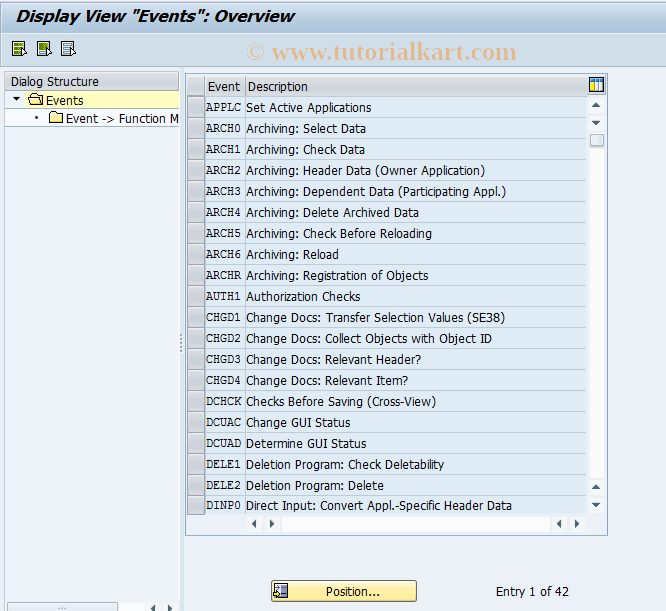
Task: Click the Select All toolbar icon
Action: pos(19,49)
